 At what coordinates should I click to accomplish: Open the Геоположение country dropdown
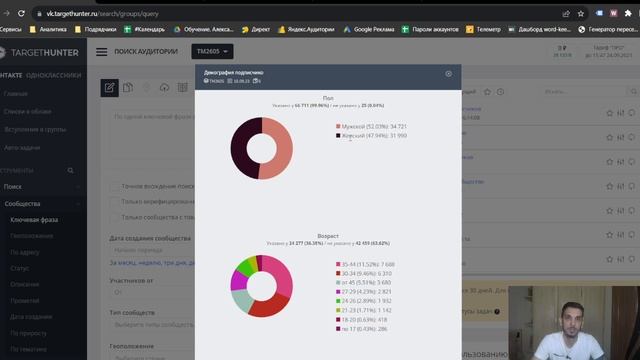click(152, 357)
